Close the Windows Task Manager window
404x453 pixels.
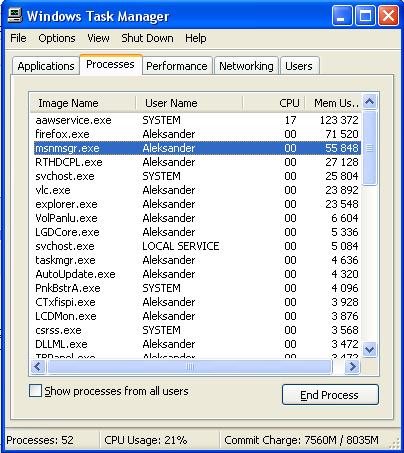[x=388, y=16]
